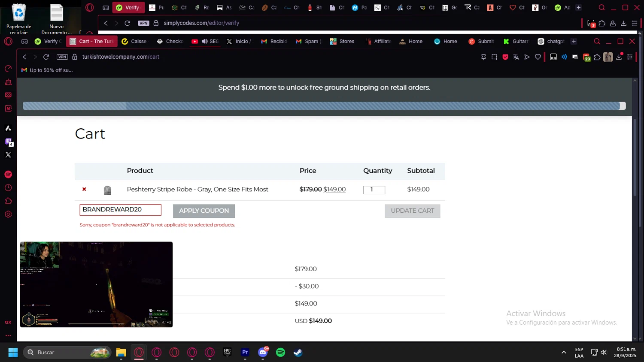Add cart page to bookmarks with heart icon
Viewport: 644px width, 362px height.
tap(538, 57)
